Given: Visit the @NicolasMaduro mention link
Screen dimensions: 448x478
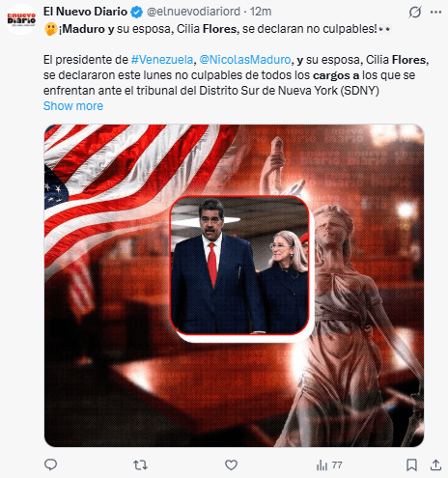Looking at the screenshot, I should tap(245, 60).
